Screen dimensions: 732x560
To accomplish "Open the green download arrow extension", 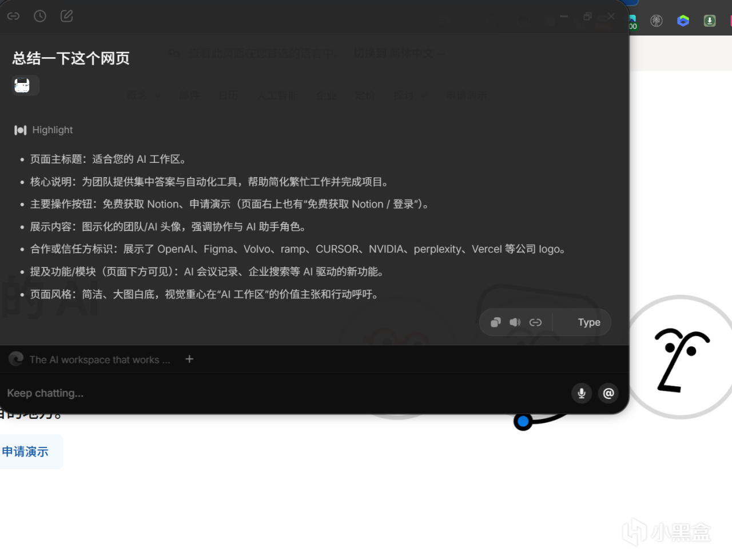I will [710, 21].
